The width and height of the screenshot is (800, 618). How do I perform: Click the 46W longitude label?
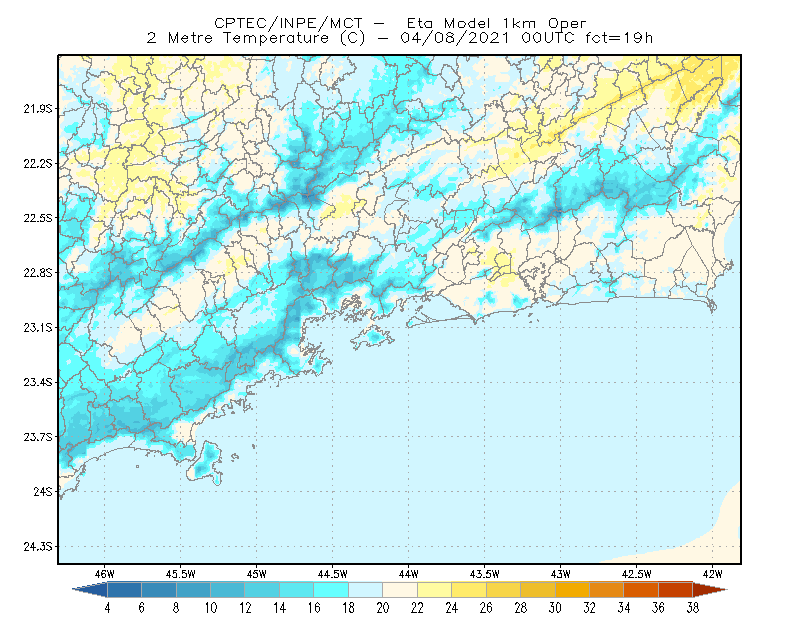click(105, 574)
